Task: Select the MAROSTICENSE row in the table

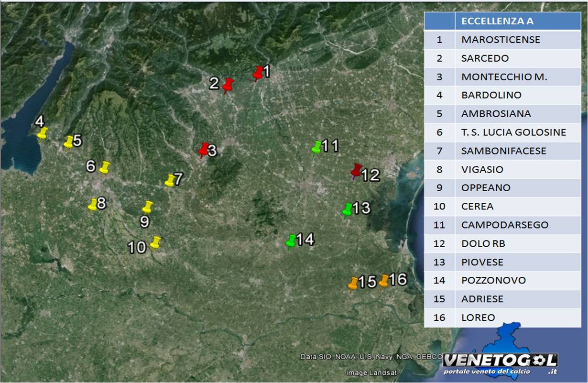Action: (501, 40)
